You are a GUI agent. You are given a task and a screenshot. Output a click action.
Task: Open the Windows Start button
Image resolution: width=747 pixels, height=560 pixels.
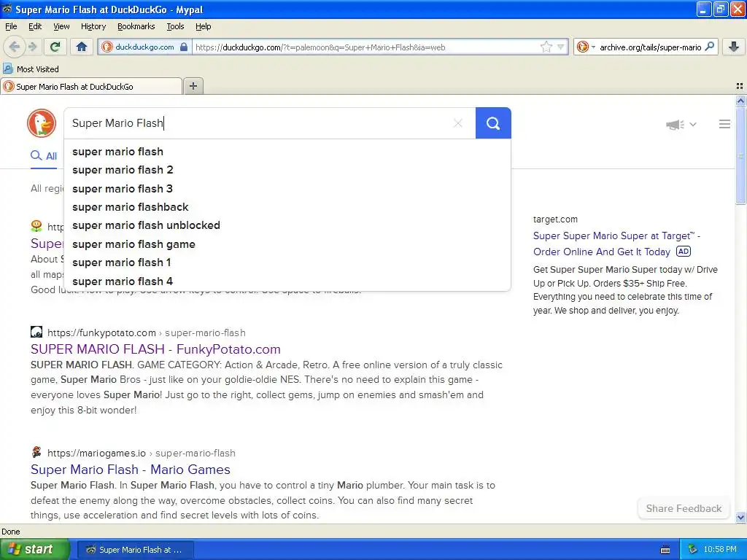[35, 550]
